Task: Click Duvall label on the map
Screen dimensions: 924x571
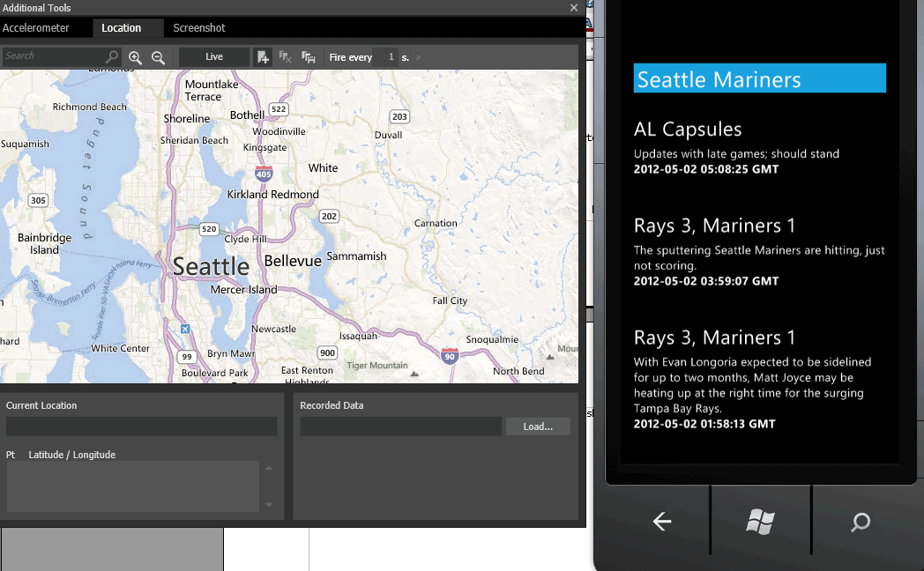Action: tap(388, 135)
